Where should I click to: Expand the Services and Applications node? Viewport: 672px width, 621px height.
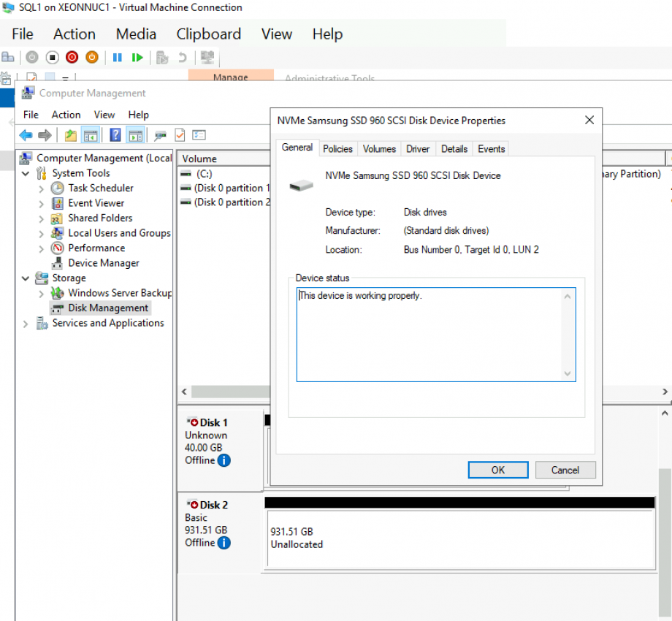pyautogui.click(x=26, y=324)
